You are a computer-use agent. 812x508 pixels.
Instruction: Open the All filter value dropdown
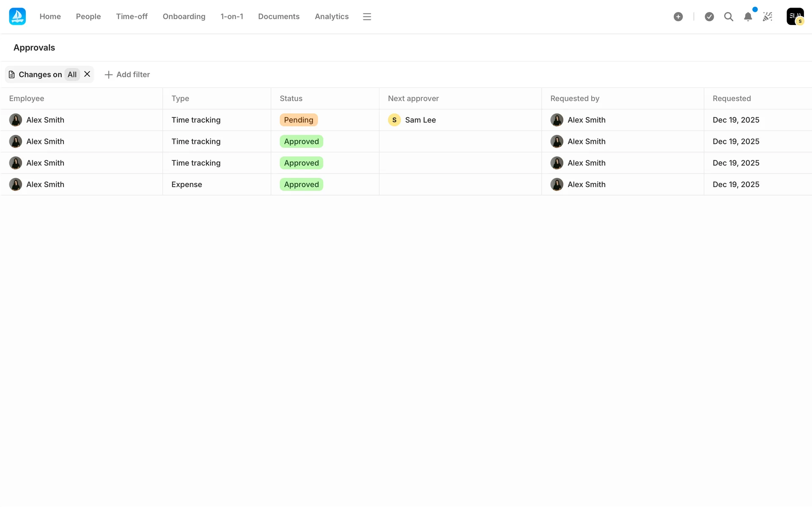pos(72,75)
